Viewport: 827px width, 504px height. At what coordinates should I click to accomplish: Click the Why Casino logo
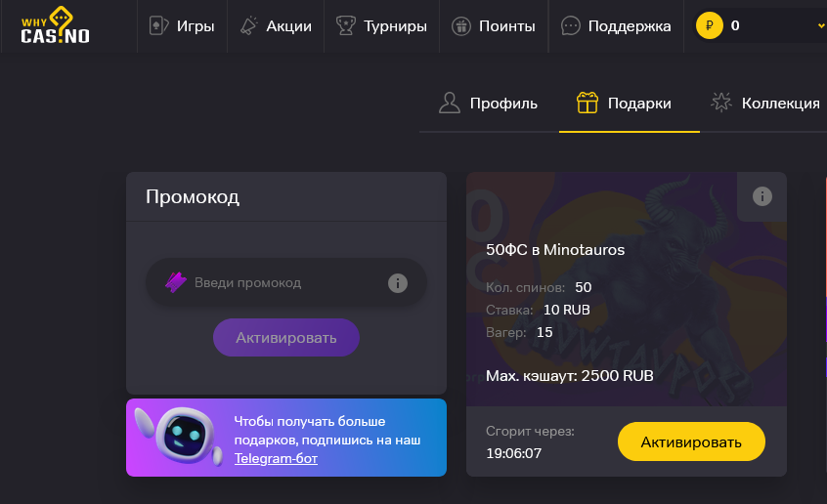[55, 25]
